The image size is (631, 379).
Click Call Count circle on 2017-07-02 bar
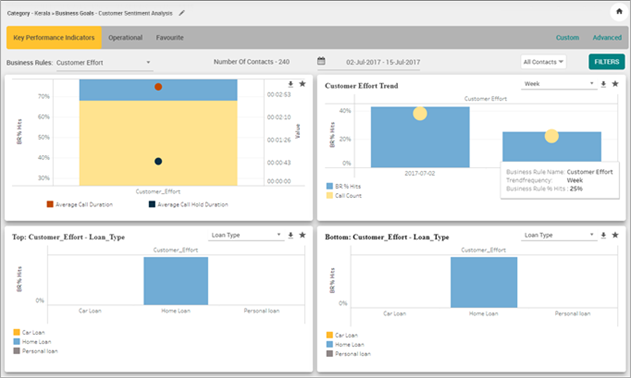[420, 113]
